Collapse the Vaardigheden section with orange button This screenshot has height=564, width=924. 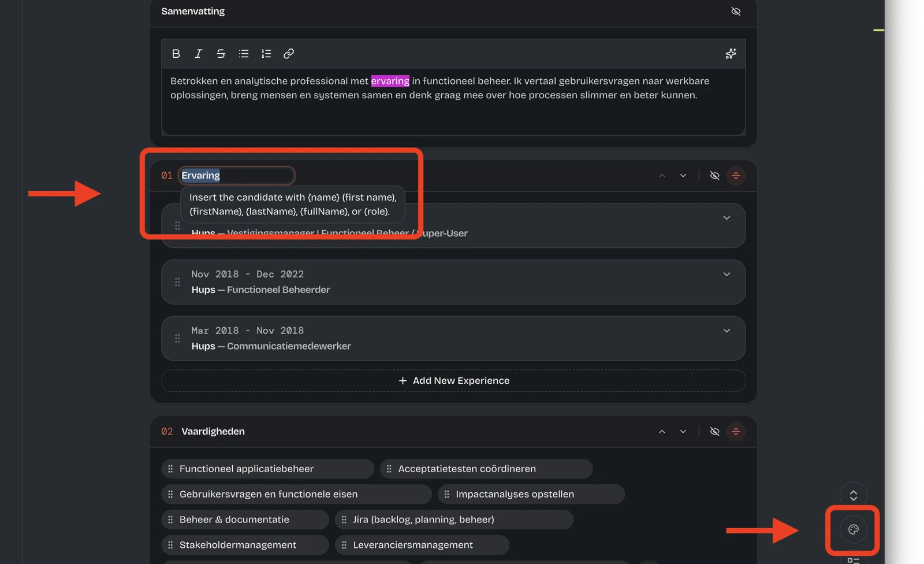736,432
